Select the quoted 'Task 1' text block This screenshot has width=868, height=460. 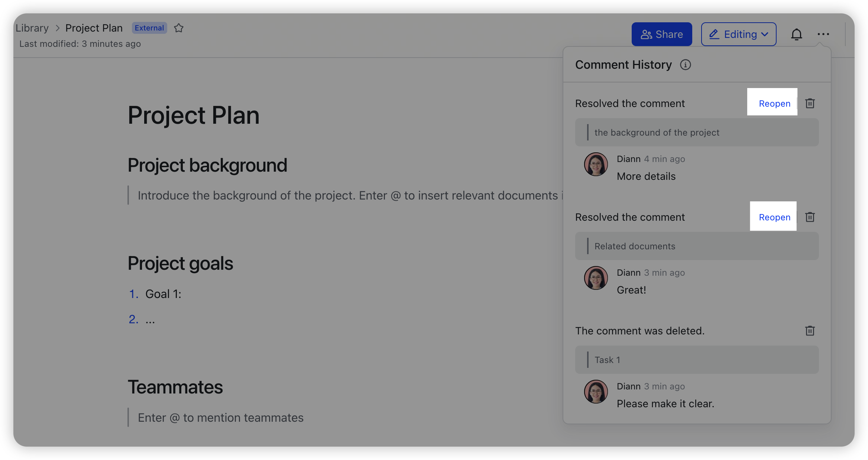(697, 360)
